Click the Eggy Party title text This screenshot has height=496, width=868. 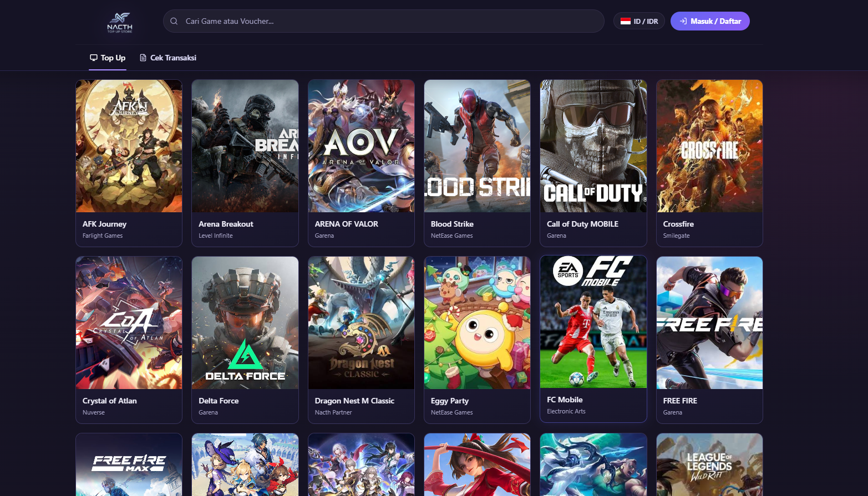pyautogui.click(x=450, y=401)
